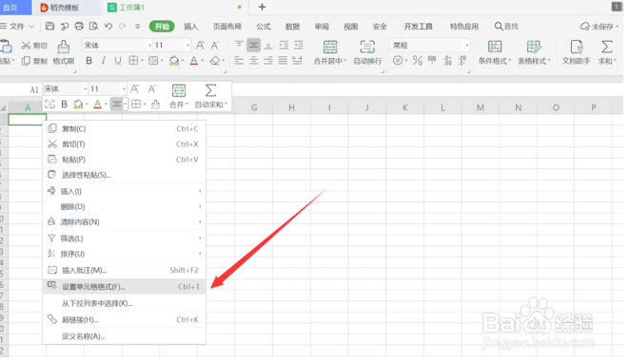The height and width of the screenshot is (364, 629).
Task: Click the 查找 search button
Action: [x=506, y=27]
